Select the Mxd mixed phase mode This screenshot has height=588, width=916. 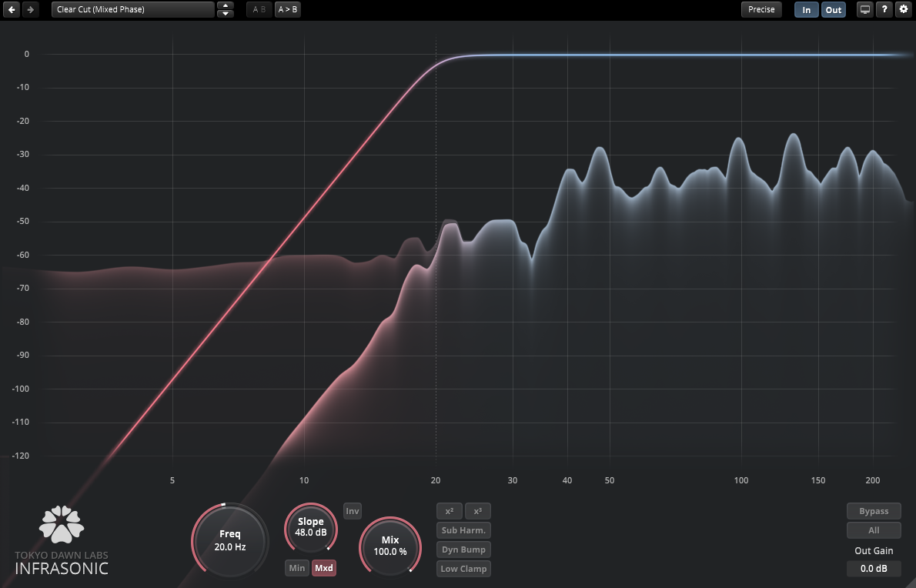click(324, 569)
